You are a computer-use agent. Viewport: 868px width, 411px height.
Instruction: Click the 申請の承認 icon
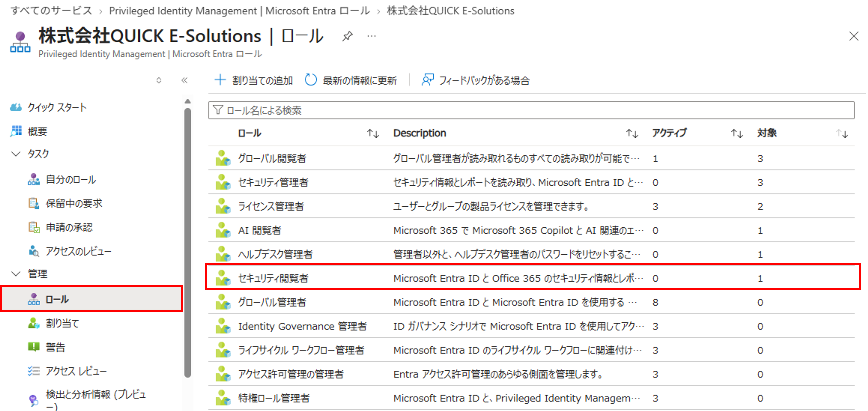tap(34, 227)
